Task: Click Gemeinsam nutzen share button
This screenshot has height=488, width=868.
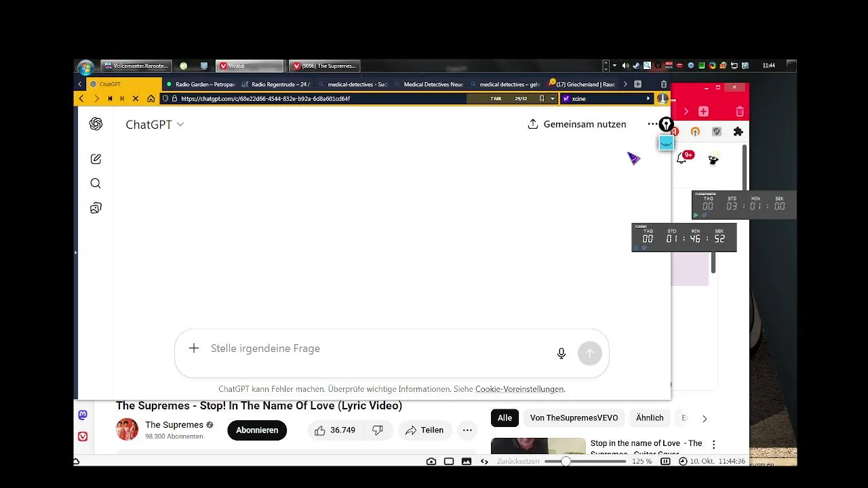Action: (577, 124)
